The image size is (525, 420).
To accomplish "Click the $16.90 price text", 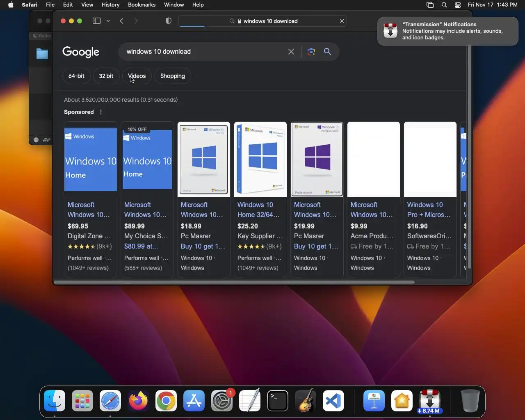I will 418,226.
